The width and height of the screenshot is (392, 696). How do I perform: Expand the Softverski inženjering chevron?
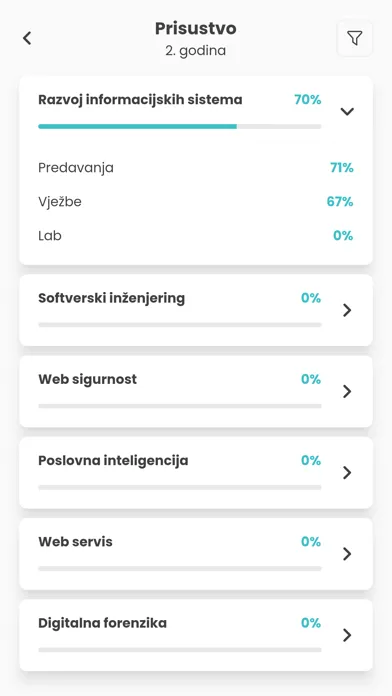(x=347, y=310)
